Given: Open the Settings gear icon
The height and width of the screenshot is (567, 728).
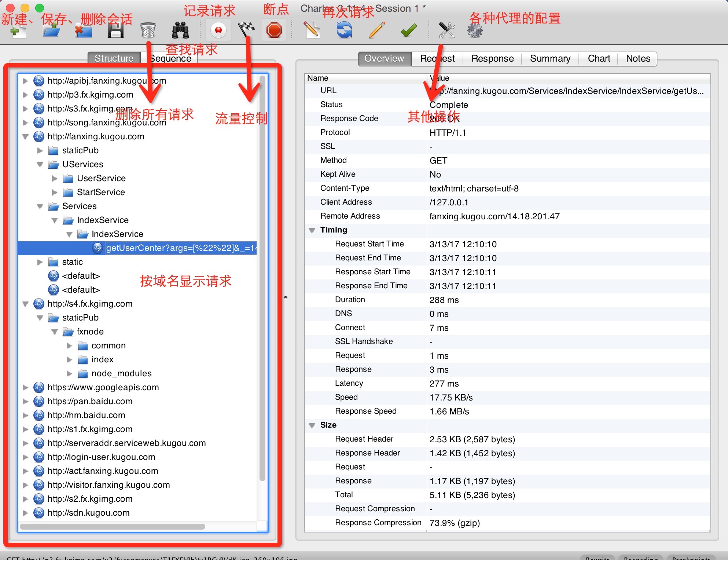Looking at the screenshot, I should (x=475, y=30).
